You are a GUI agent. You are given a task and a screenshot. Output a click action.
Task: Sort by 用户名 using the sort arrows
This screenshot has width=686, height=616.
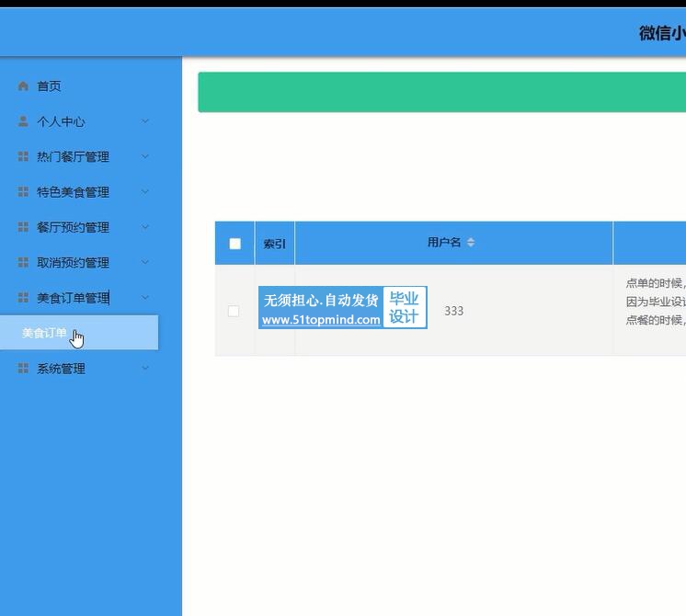[x=471, y=243]
